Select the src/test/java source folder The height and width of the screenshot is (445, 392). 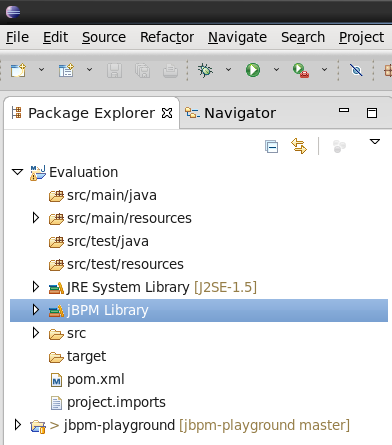108,241
